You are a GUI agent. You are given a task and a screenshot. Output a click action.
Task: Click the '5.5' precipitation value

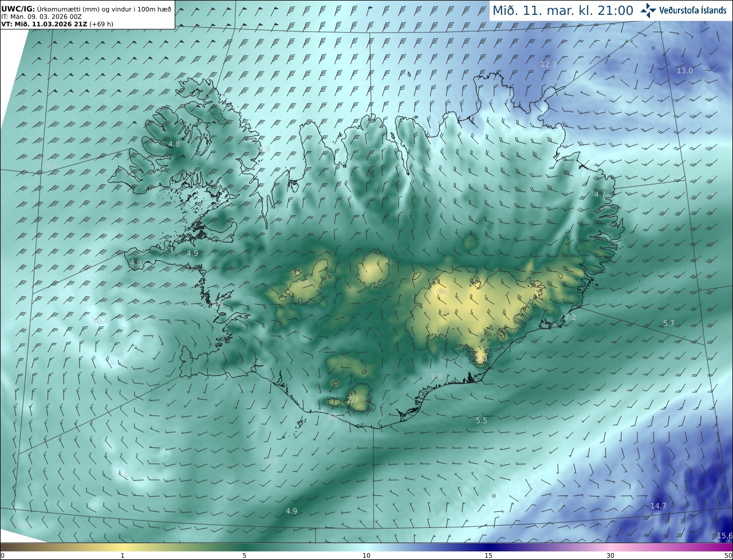point(482,421)
